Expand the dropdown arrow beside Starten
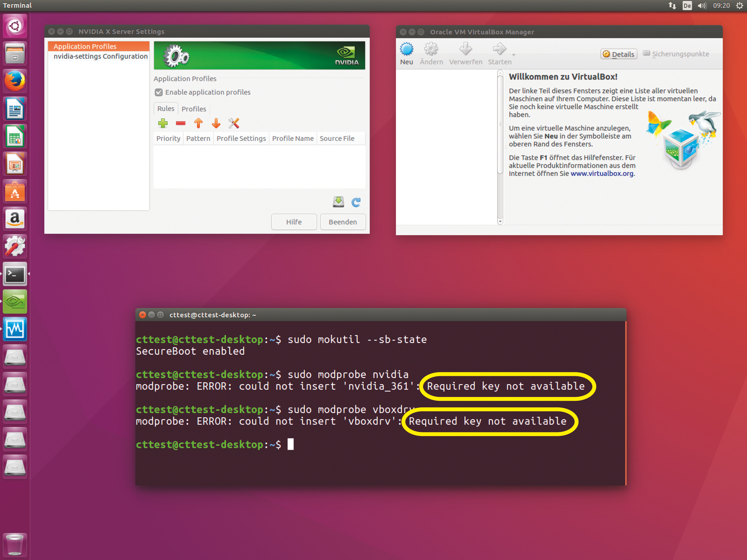747x560 pixels. pos(514,55)
